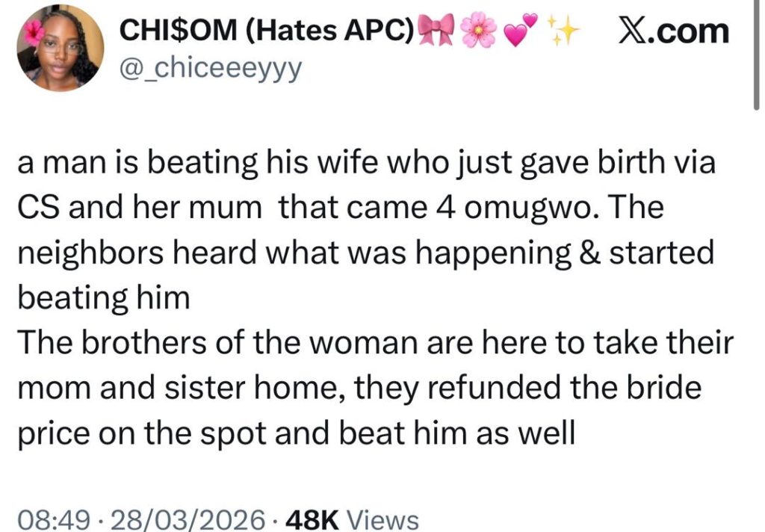The width and height of the screenshot is (765, 532).
Task: Open the profile picture of CHI$OM
Action: [60, 49]
